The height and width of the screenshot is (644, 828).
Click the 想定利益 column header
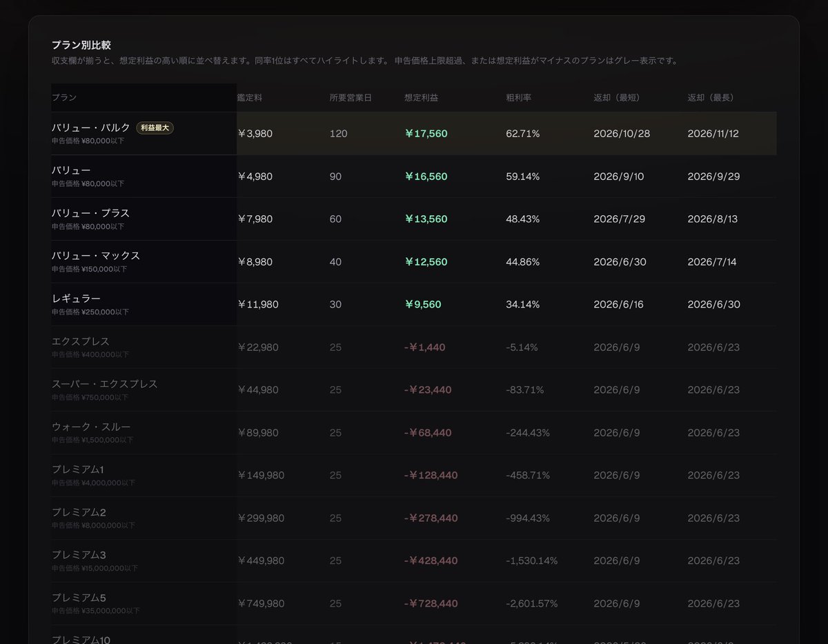click(421, 98)
